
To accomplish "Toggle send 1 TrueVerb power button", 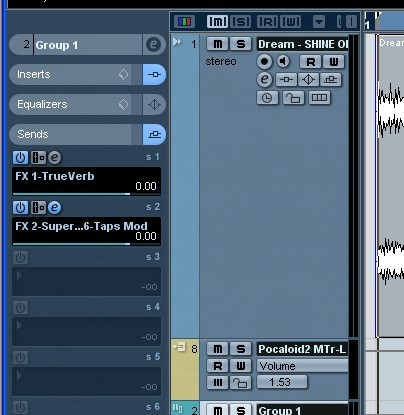I will (20, 157).
